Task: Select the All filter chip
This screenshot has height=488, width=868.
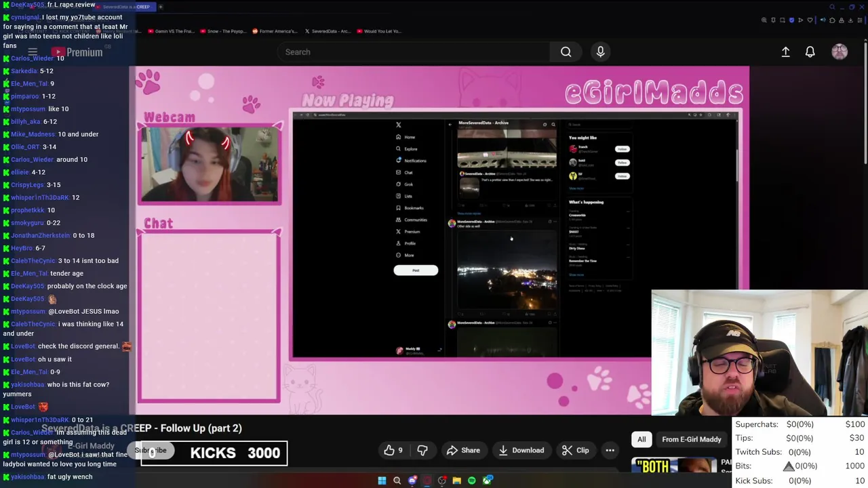Action: coord(642,439)
